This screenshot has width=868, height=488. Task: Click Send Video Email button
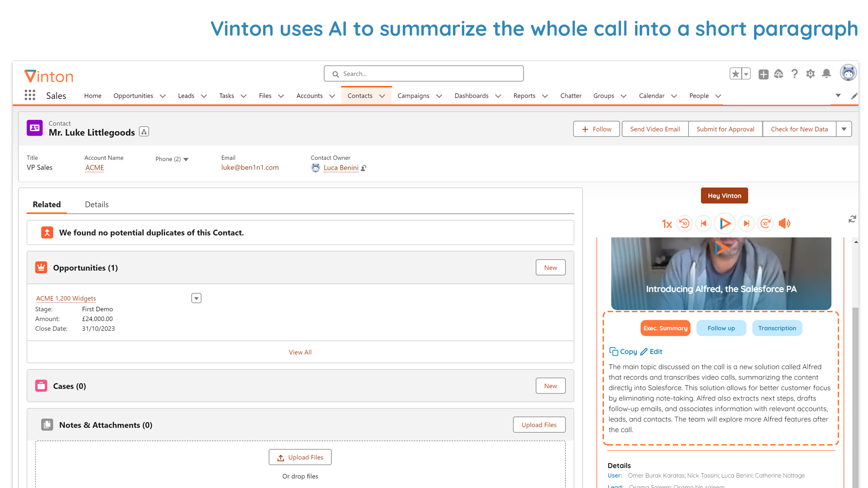(x=655, y=129)
